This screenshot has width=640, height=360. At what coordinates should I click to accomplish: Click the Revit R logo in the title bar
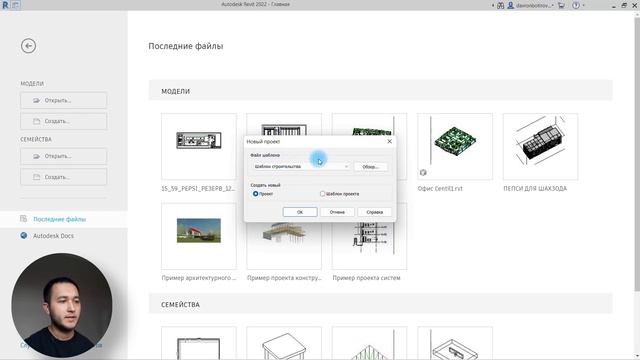tap(5, 5)
